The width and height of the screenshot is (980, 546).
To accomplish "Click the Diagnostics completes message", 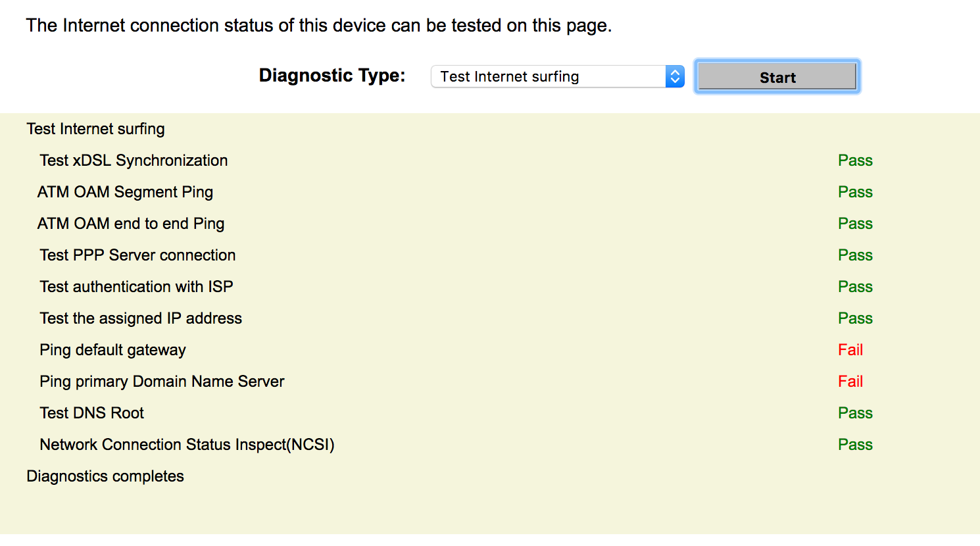I will click(x=105, y=476).
